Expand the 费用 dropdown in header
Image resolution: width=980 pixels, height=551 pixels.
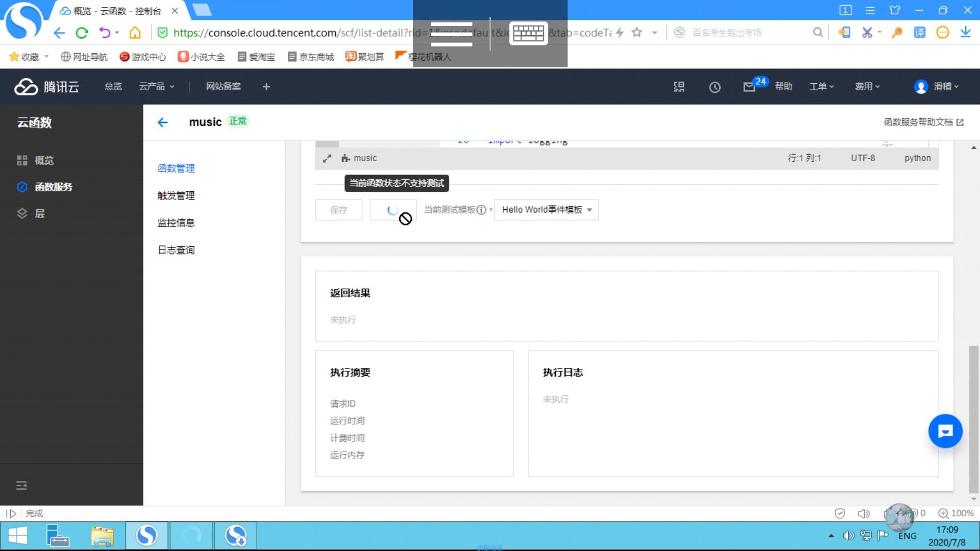click(867, 87)
